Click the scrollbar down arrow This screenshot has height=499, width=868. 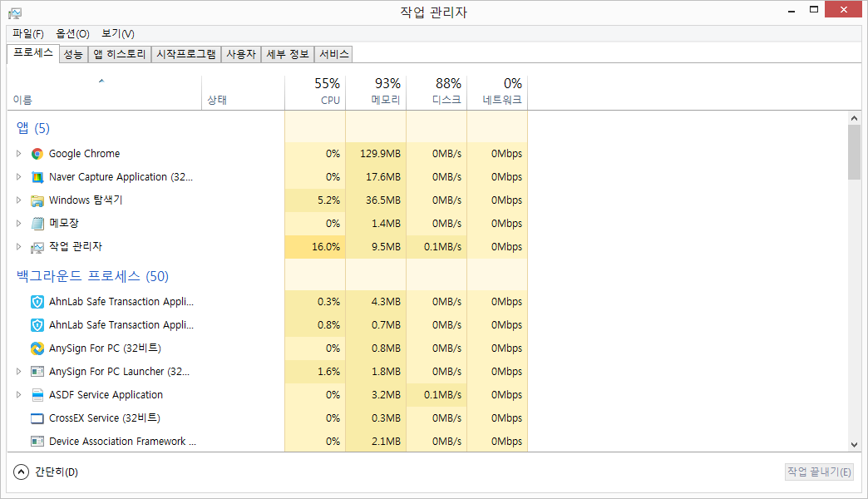854,445
